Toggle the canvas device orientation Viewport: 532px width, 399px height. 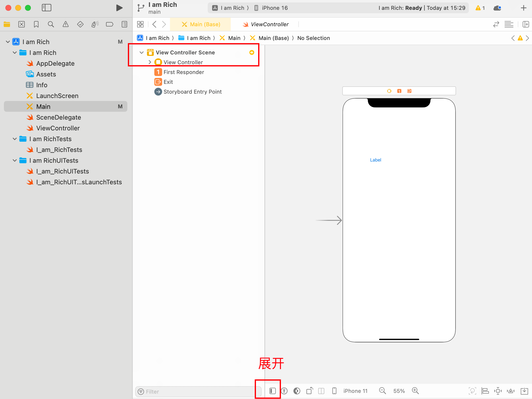310,391
